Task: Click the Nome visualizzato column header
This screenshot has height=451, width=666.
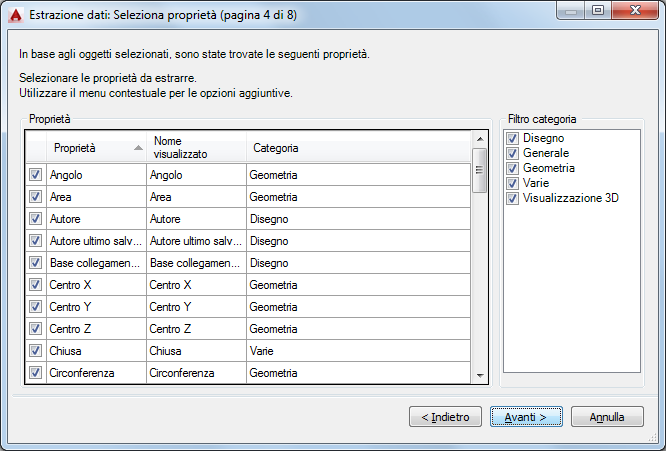Action: pos(195,148)
